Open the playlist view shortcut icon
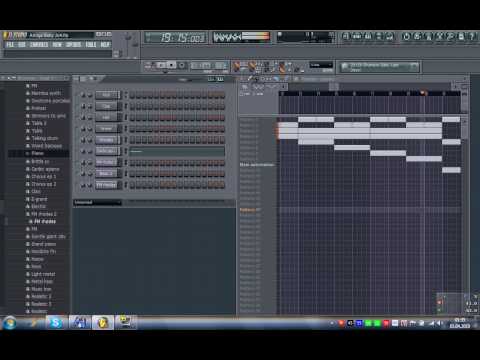Screen dimensions: 480x360 coord(346,36)
